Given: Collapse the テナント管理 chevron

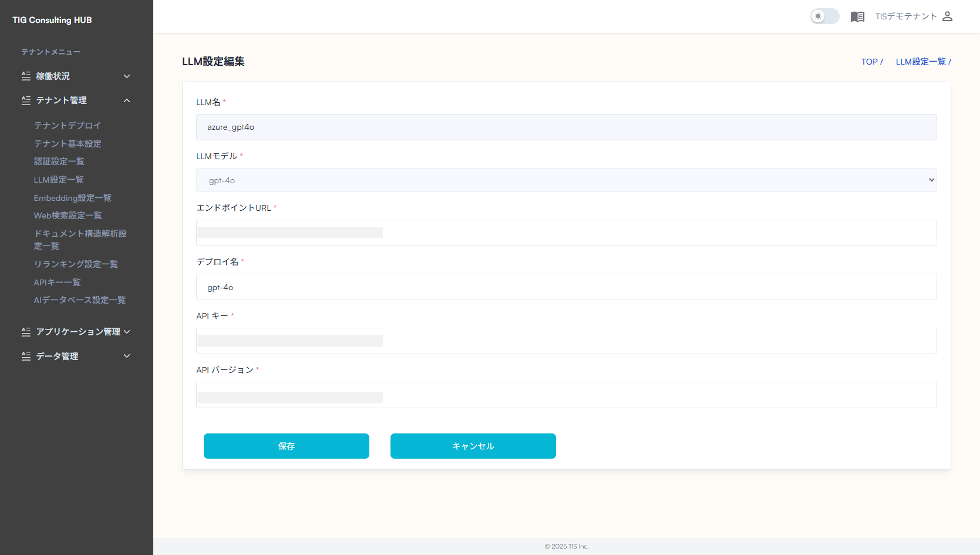Looking at the screenshot, I should pos(127,101).
